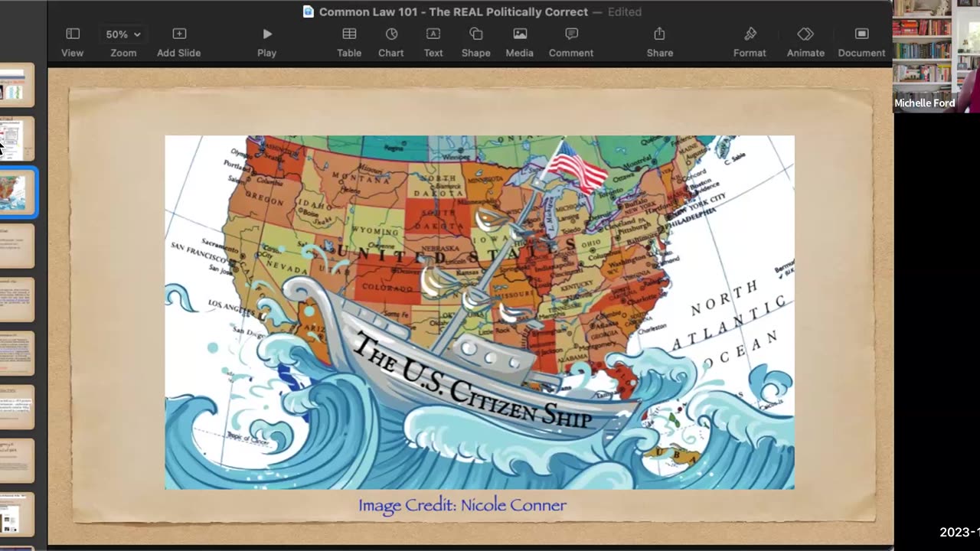The width and height of the screenshot is (980, 551).
Task: Click the Edited status next to title
Action: click(625, 11)
